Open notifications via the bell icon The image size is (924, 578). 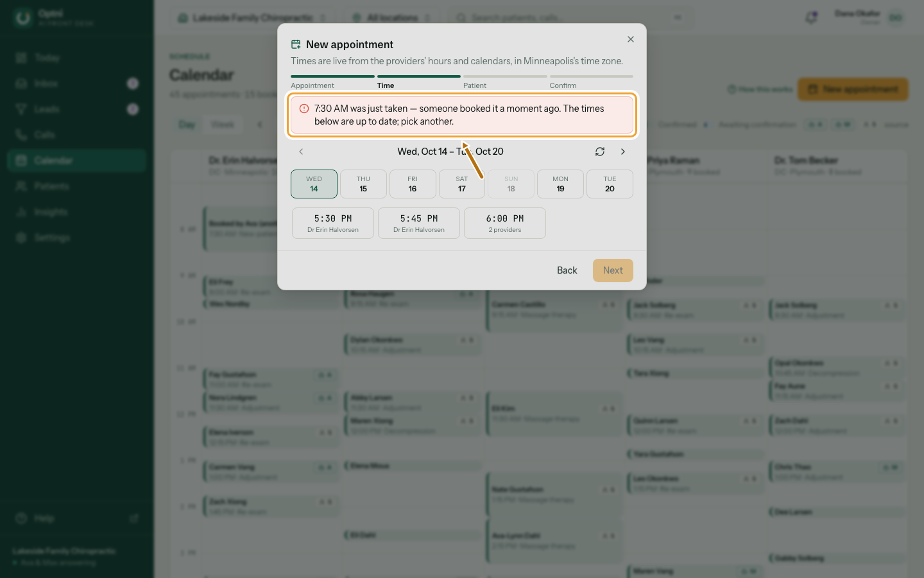811,18
